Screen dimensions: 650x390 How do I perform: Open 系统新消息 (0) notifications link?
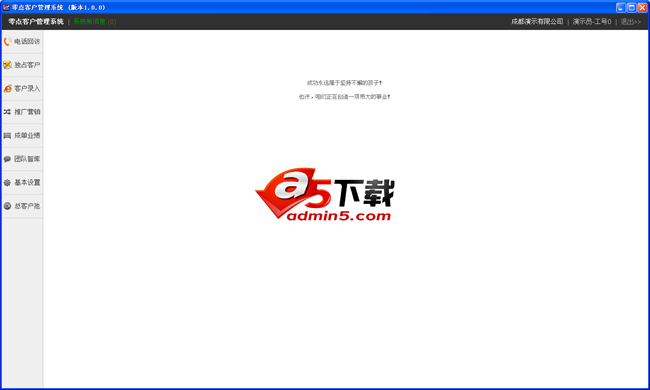[x=95, y=22]
